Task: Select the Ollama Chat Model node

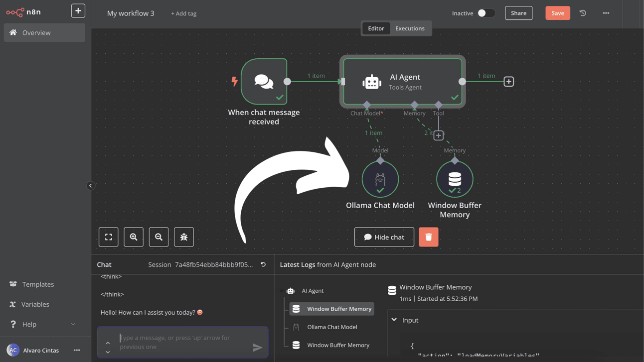Action: pyautogui.click(x=380, y=179)
